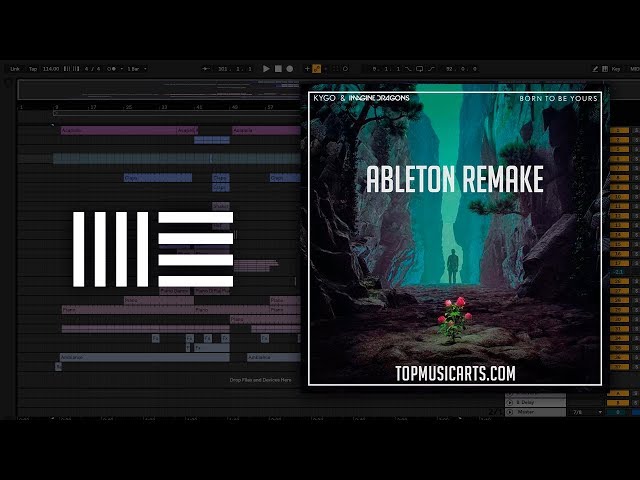Toggle the Punch-In switch icon
This screenshot has width=640, height=480.
tap(408, 69)
